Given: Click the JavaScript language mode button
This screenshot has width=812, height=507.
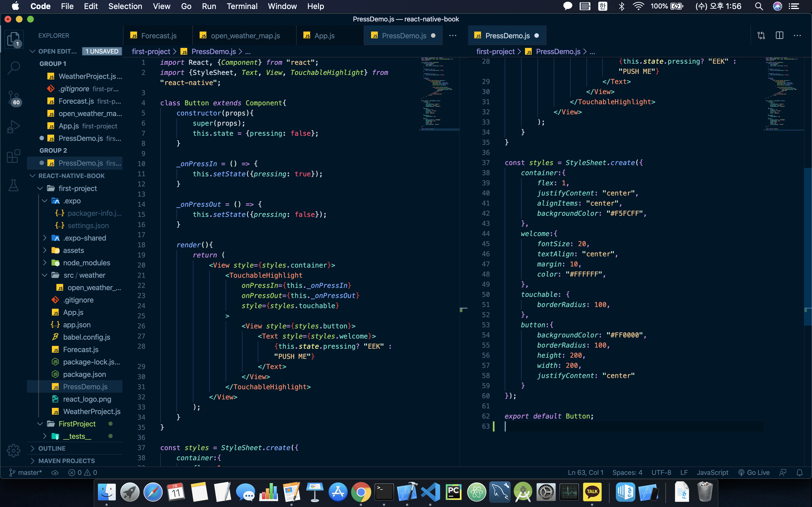Looking at the screenshot, I should (x=712, y=472).
